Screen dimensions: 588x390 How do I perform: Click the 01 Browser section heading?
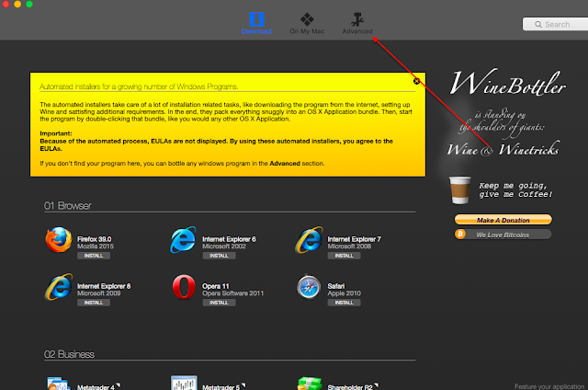tap(67, 206)
